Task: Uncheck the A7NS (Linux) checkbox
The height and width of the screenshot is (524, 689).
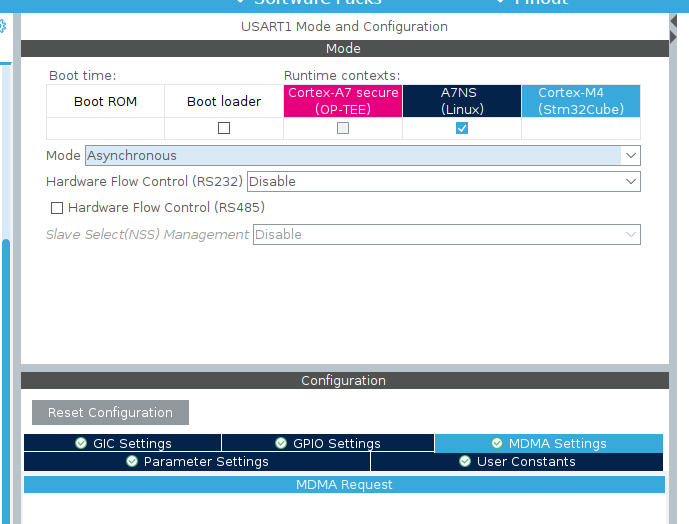Action: coord(462,128)
